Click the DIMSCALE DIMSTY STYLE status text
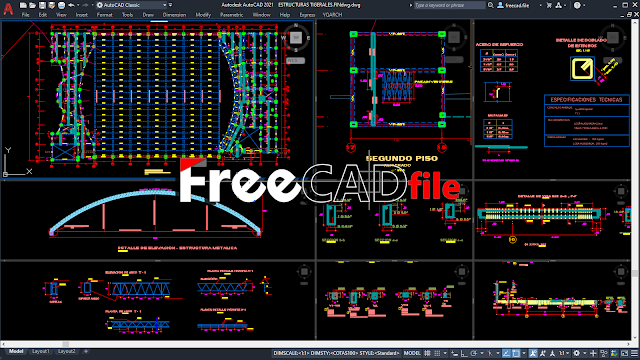Viewport: 640px width, 360px height. coord(336,353)
